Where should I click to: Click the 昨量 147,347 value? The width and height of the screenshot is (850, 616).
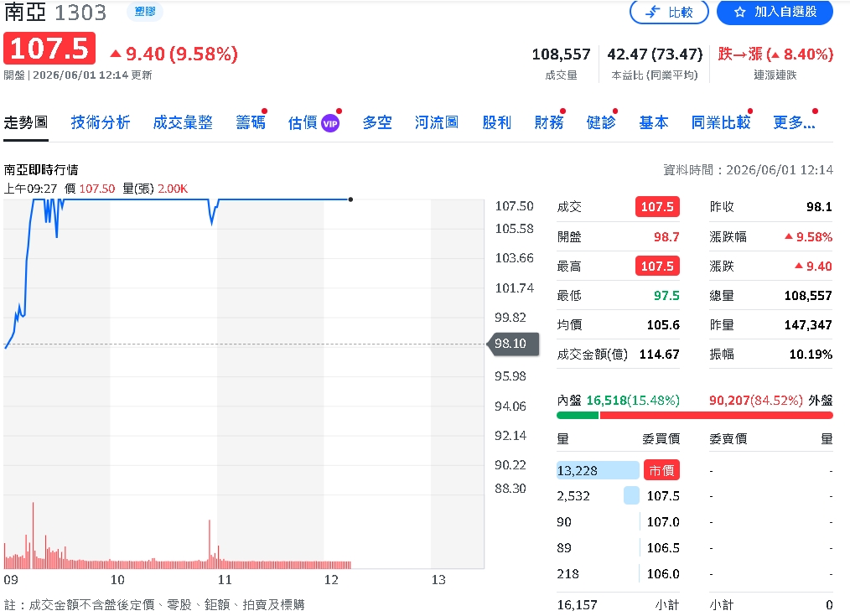(808, 324)
